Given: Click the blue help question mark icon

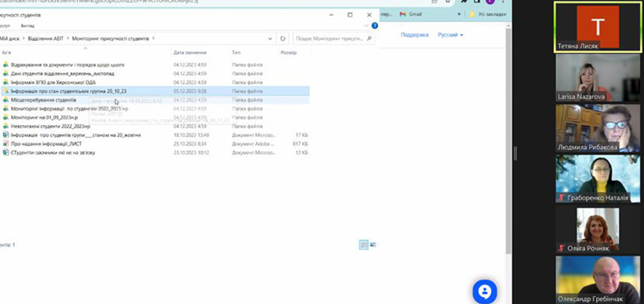Looking at the screenshot, I should point(374,25).
